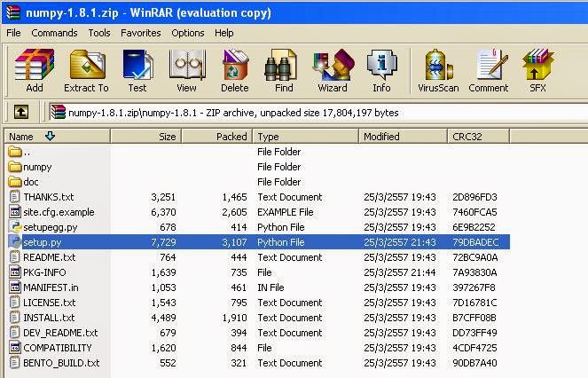Viewport: 588px width, 378px height.
Task: Click the COMPATIBILITY file icon
Action: tap(14, 348)
